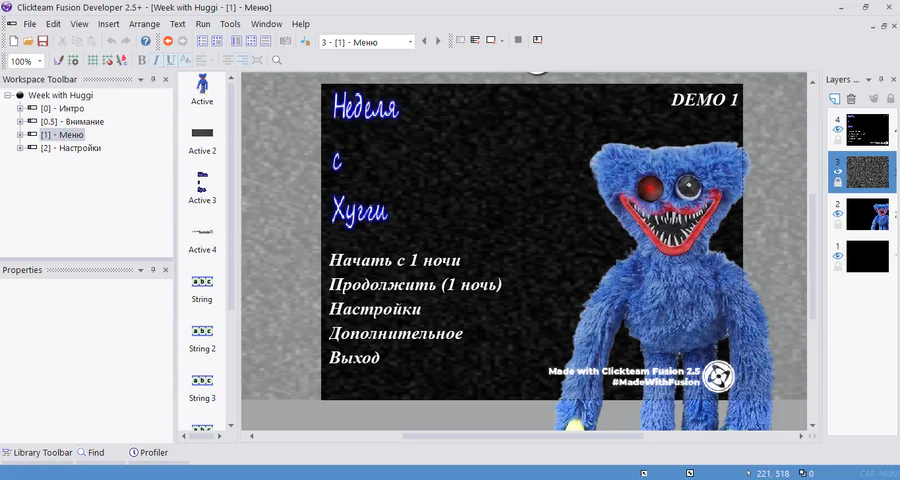Toggle visibility eye of layer 3
Image resolution: width=900 pixels, height=480 pixels.
point(837,172)
